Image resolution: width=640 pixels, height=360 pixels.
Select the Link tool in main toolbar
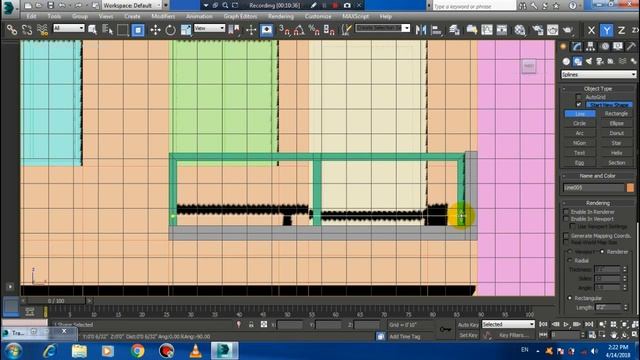click(11, 30)
